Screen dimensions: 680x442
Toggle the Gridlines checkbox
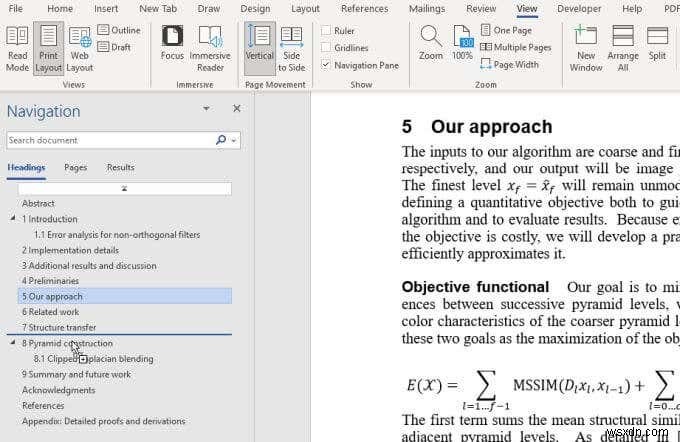326,47
